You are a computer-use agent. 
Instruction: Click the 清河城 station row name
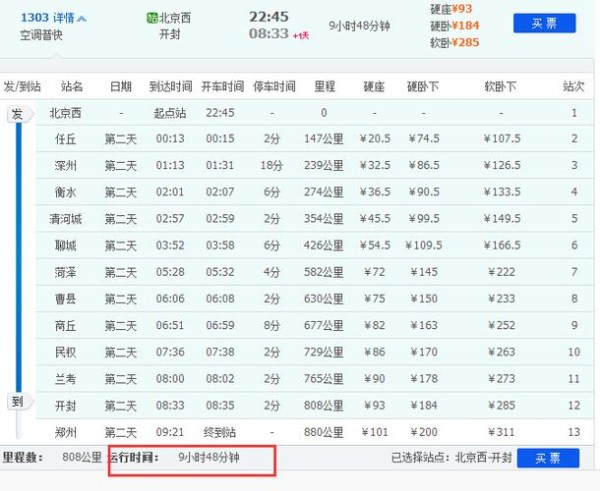[65, 219]
